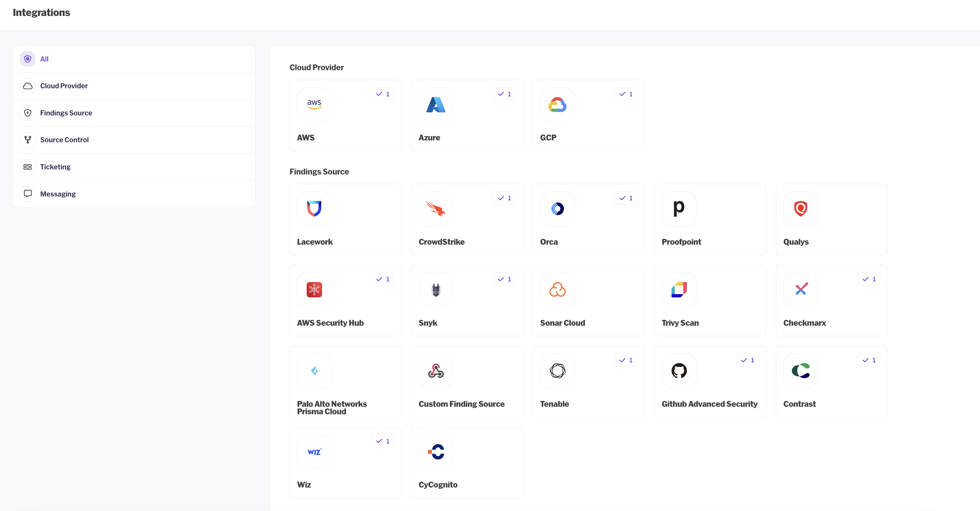The width and height of the screenshot is (980, 511).
Task: Click the Azure logo icon
Action: point(436,105)
